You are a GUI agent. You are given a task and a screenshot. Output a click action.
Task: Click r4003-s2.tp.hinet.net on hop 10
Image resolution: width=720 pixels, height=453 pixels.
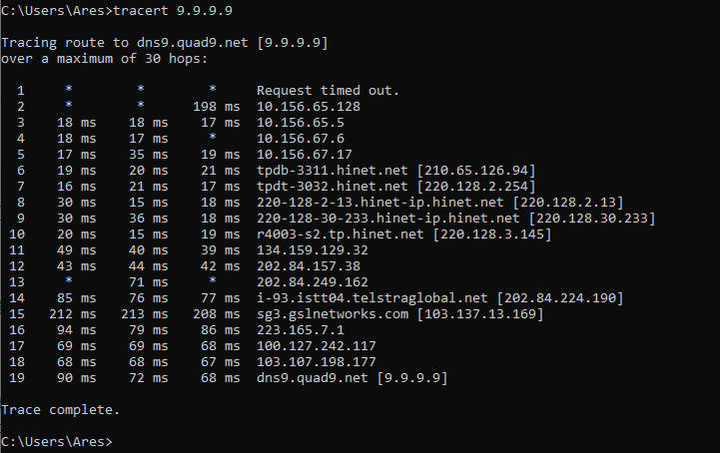click(x=340, y=234)
